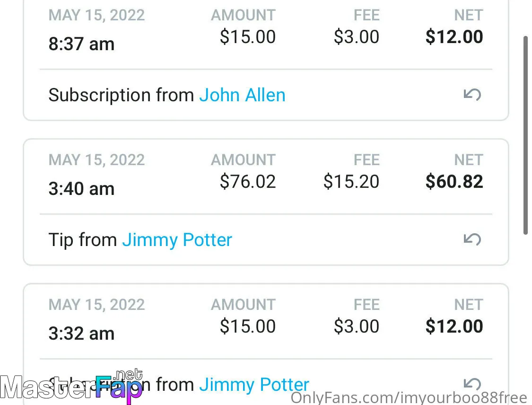Click the "Tip from" label text
The image size is (532, 405).
pyautogui.click(x=82, y=240)
